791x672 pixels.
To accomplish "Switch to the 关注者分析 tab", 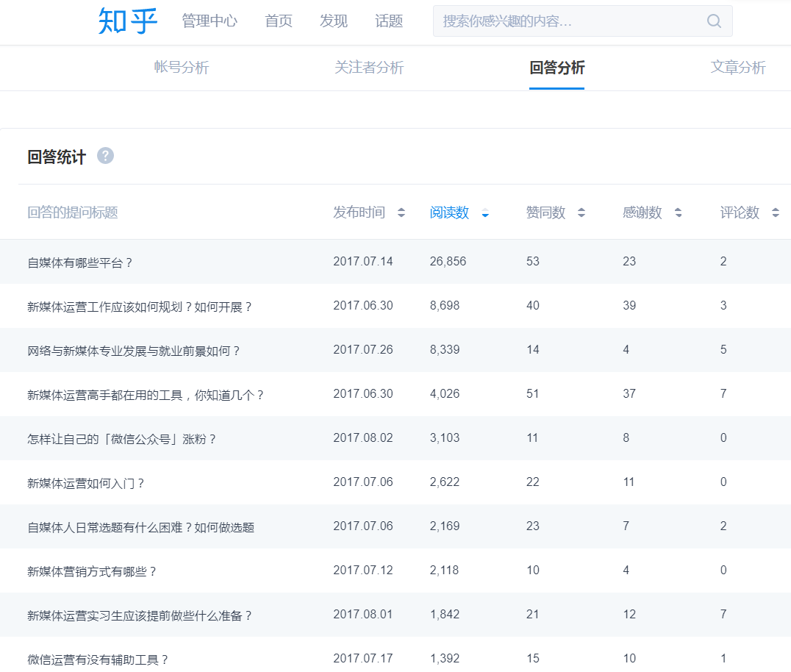I will [369, 68].
